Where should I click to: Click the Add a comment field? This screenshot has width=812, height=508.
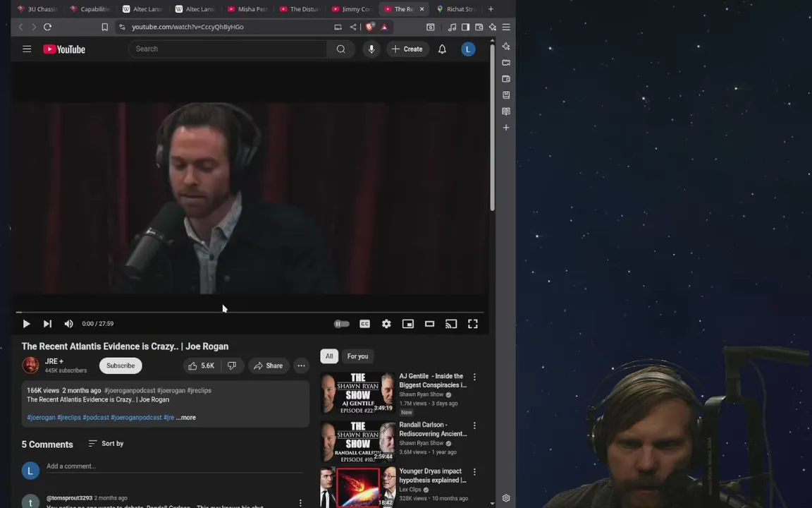pos(175,466)
